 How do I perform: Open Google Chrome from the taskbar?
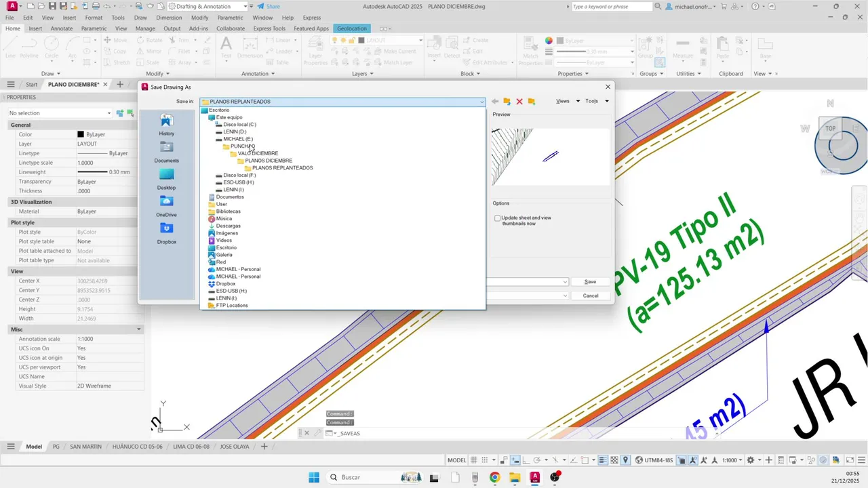pyautogui.click(x=494, y=477)
